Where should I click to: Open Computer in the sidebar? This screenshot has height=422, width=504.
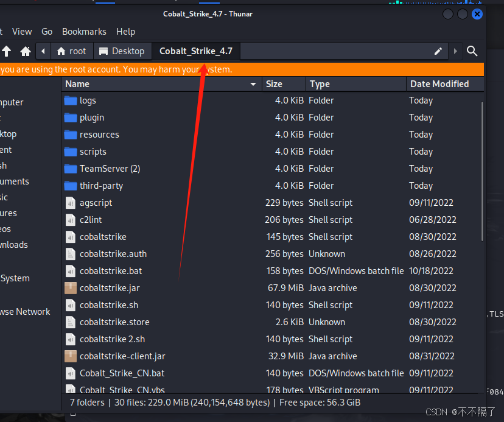click(x=12, y=102)
